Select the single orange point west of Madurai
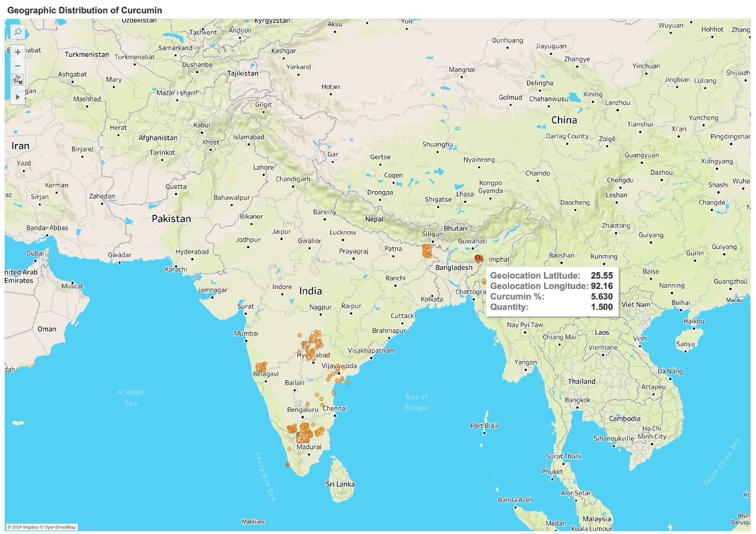 pos(289,449)
